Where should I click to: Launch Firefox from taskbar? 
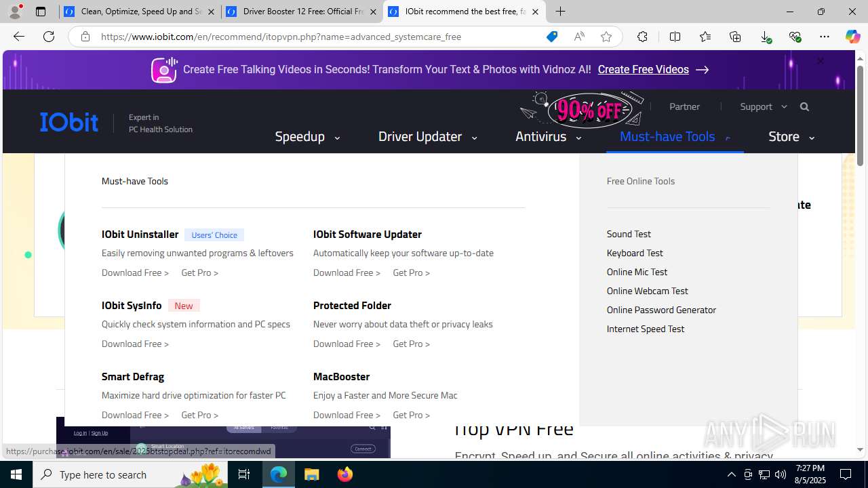345,474
